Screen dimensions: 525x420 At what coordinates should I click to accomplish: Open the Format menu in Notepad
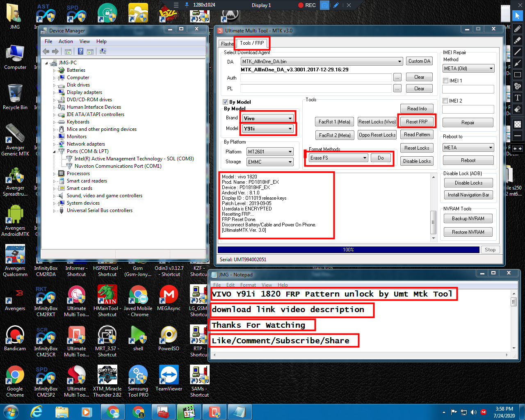click(248, 285)
